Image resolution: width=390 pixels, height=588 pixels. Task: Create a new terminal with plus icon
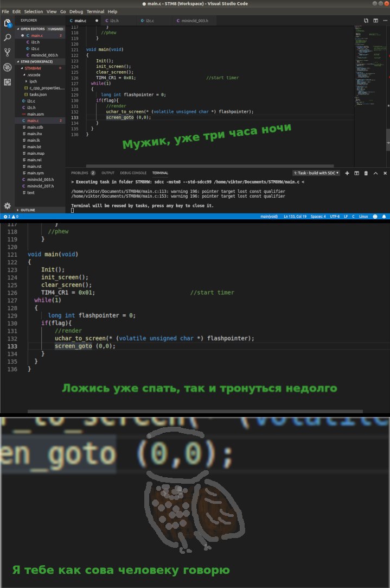point(347,173)
